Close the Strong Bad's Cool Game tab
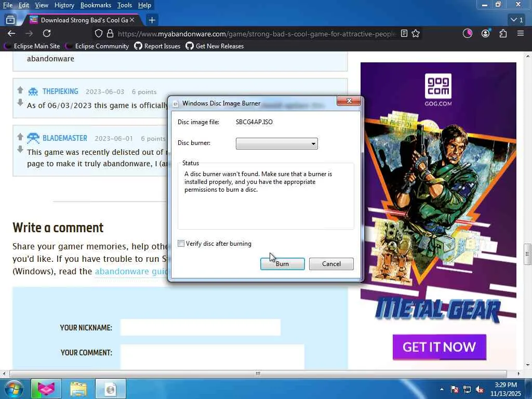The width and height of the screenshot is (532, 399). point(132,20)
